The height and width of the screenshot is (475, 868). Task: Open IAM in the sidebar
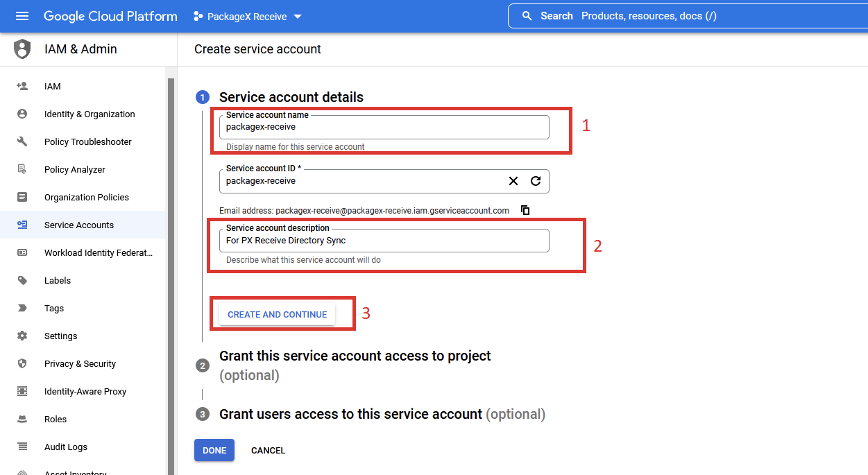83,87
